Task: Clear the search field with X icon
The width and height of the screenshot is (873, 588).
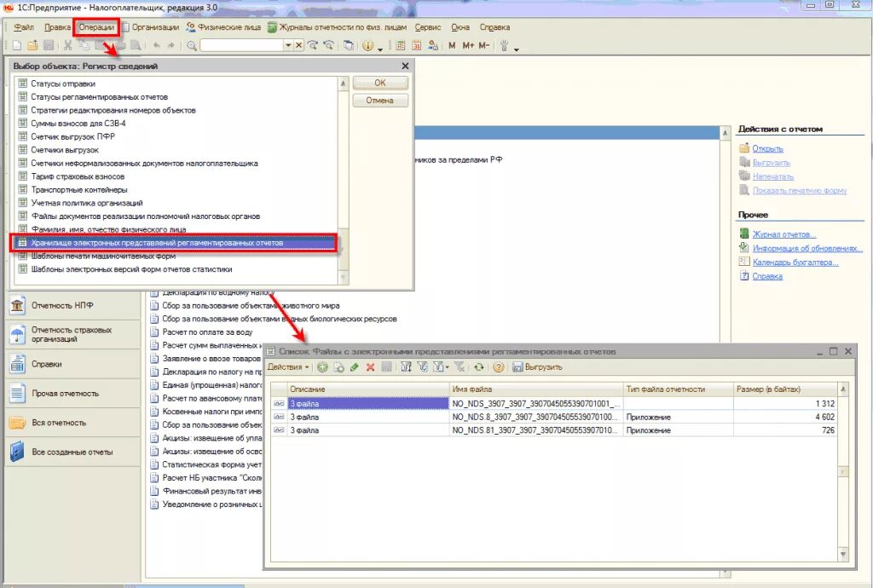Action: tap(299, 46)
